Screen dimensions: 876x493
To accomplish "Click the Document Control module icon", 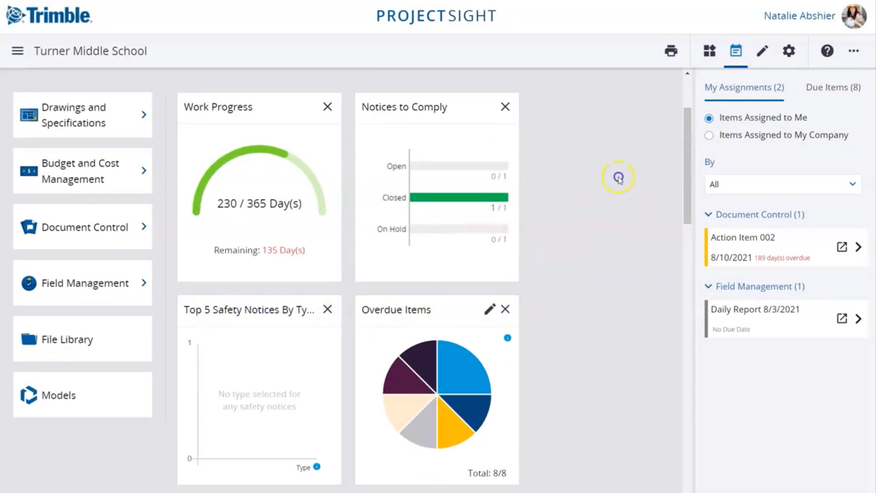I will pyautogui.click(x=28, y=227).
